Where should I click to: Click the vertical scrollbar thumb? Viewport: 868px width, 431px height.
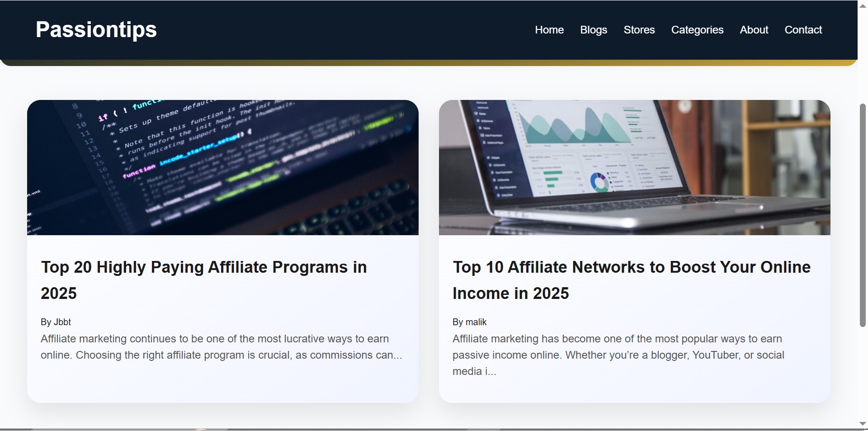(863, 215)
